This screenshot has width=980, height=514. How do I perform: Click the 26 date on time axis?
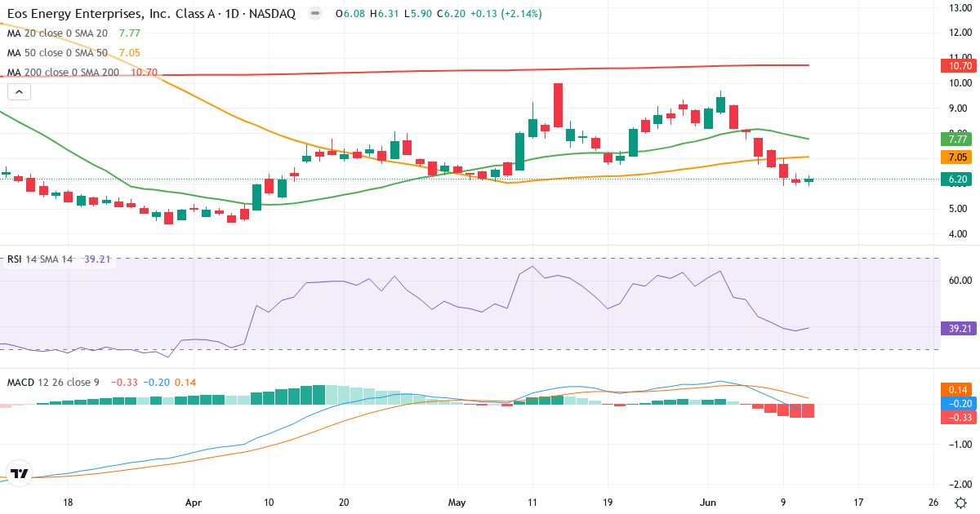(x=933, y=503)
